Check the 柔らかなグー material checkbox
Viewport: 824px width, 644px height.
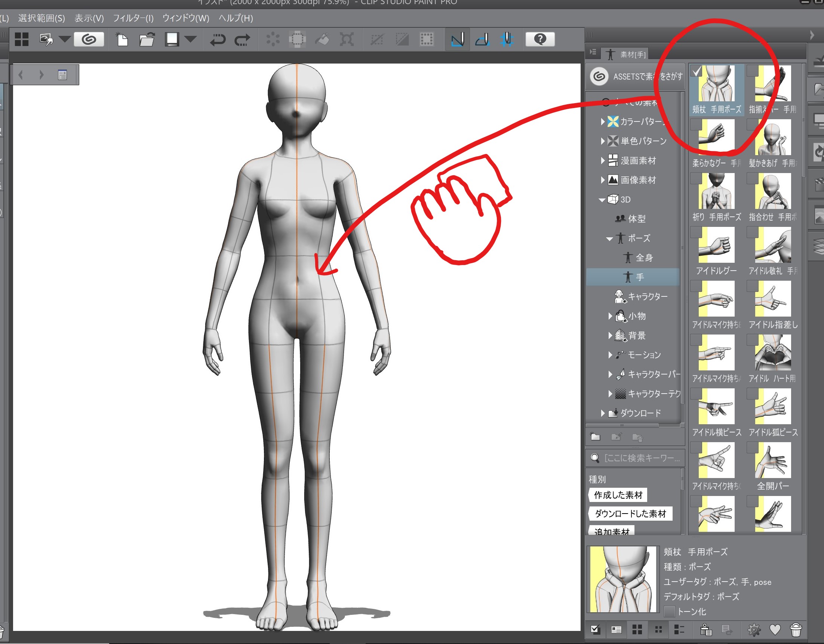pos(696,124)
